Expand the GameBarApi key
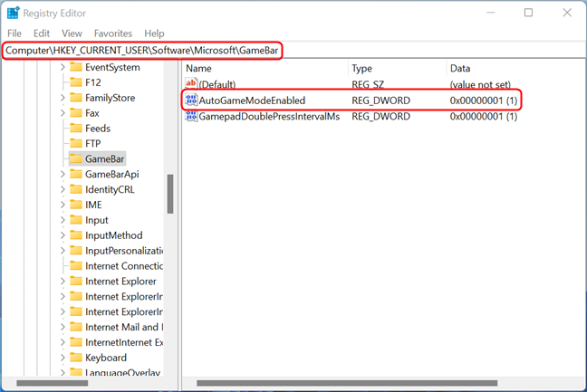This screenshot has height=392, width=587. pyautogui.click(x=63, y=175)
